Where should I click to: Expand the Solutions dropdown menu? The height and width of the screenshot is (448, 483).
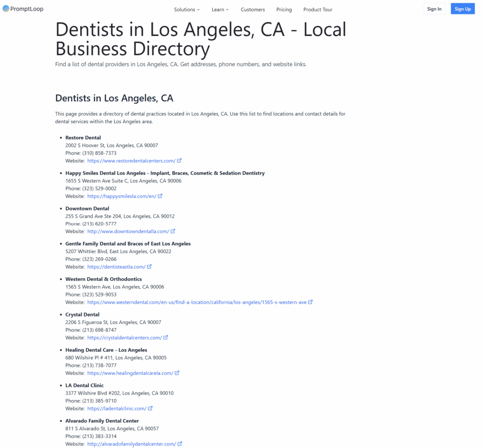[x=187, y=9]
